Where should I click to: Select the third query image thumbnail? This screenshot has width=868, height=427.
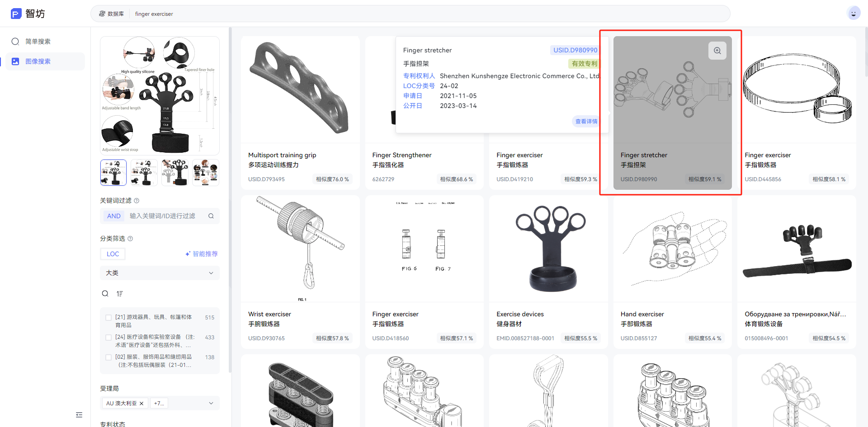coord(175,173)
